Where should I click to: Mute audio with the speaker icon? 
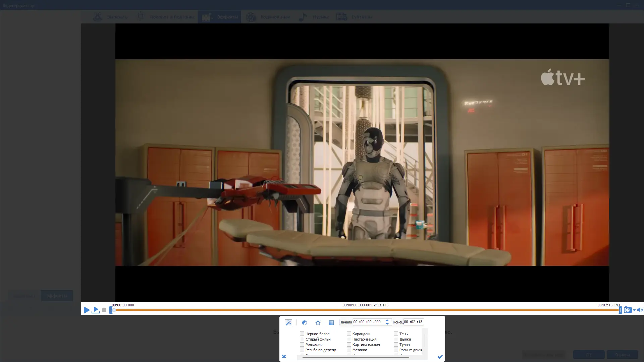tap(640, 310)
